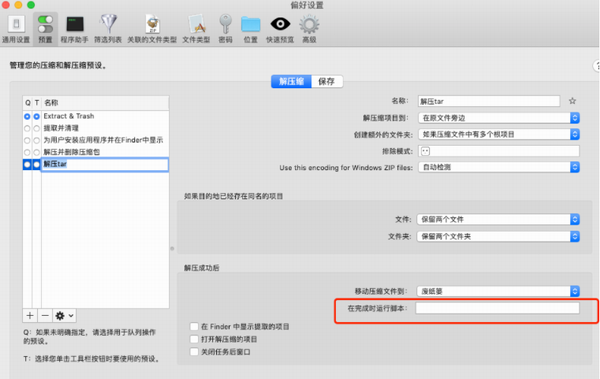600x379 pixels.
Task: Open the 通用设置 preferences pane
Action: [x=16, y=29]
